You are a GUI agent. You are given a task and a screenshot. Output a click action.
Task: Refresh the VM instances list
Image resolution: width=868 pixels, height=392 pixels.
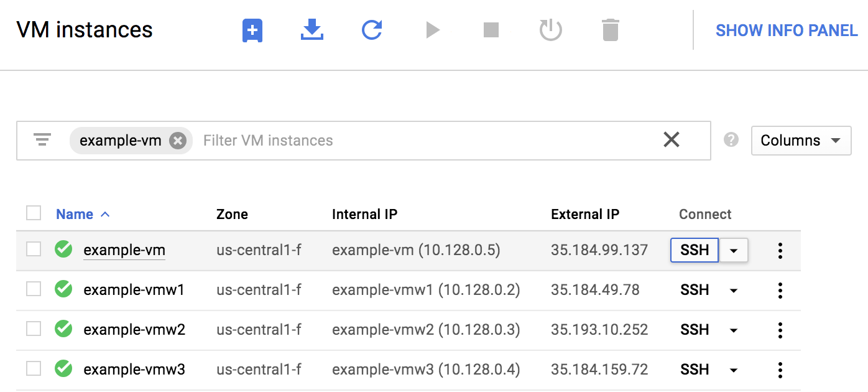click(371, 30)
